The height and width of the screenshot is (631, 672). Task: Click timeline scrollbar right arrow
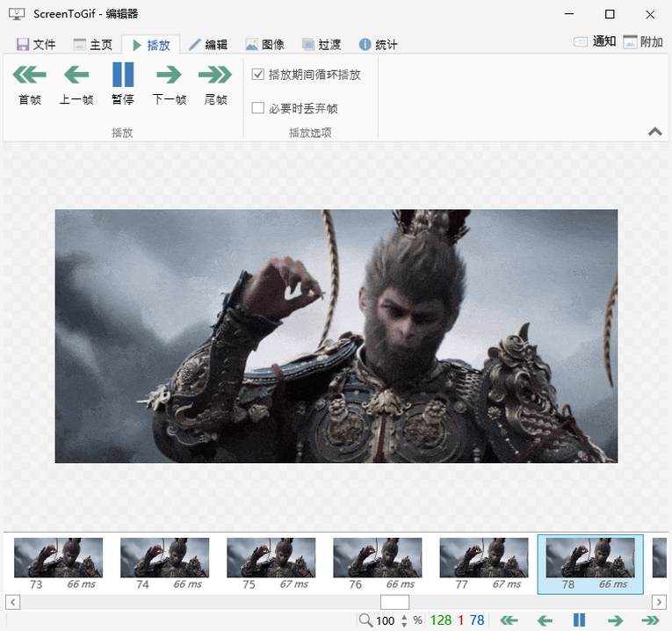pos(659,602)
